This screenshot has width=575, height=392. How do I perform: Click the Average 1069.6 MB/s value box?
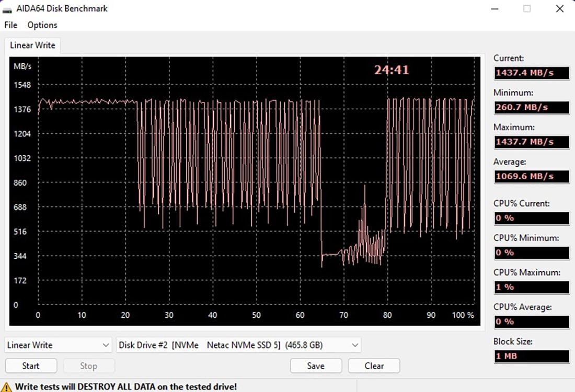[532, 176]
